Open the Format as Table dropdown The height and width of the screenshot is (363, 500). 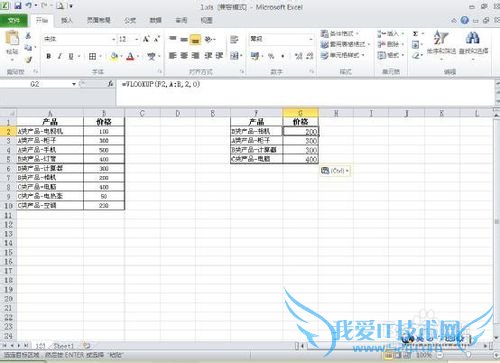click(x=346, y=44)
